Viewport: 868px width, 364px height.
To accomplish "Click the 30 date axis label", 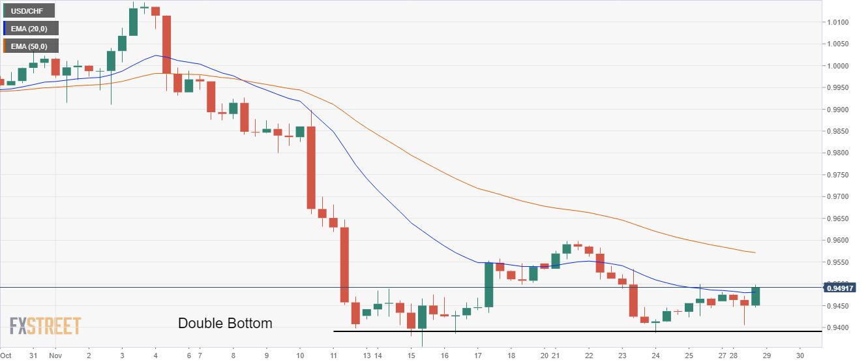I will [800, 356].
